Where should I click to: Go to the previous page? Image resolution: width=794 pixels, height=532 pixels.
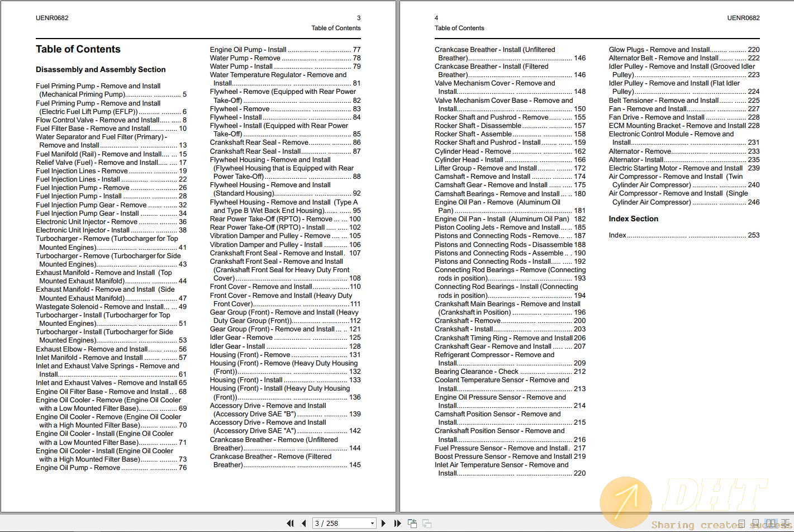pos(303,524)
